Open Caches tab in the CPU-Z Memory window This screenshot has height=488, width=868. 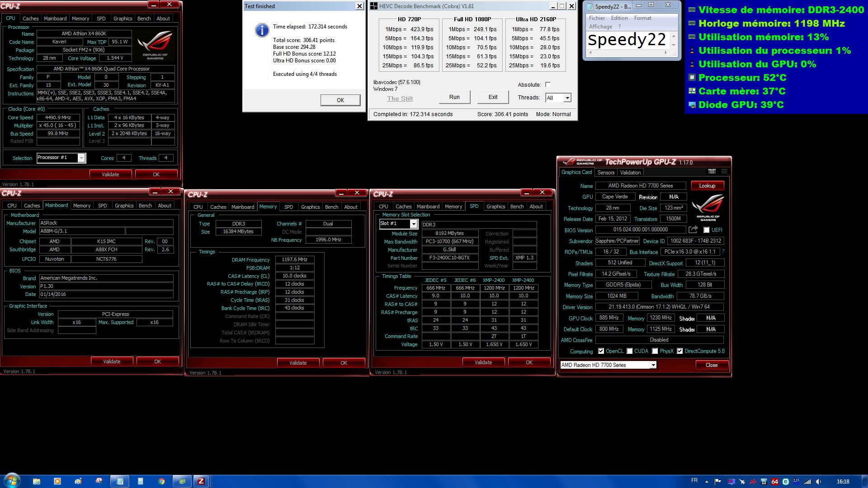(x=218, y=207)
